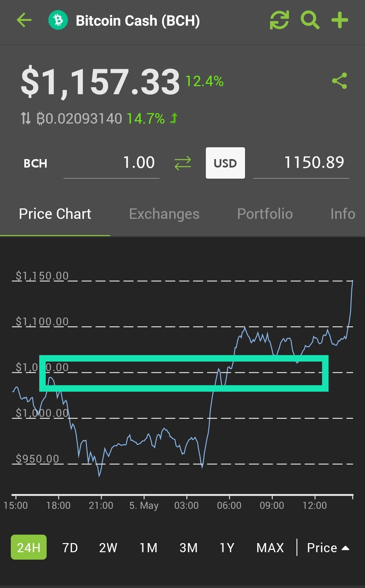Open the search magnifier
The image size is (365, 588).
click(x=310, y=20)
